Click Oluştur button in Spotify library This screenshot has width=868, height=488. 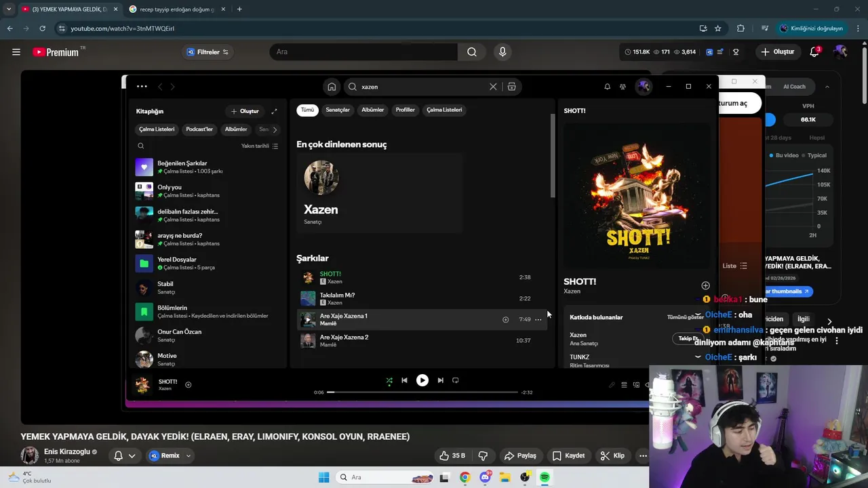[245, 111]
